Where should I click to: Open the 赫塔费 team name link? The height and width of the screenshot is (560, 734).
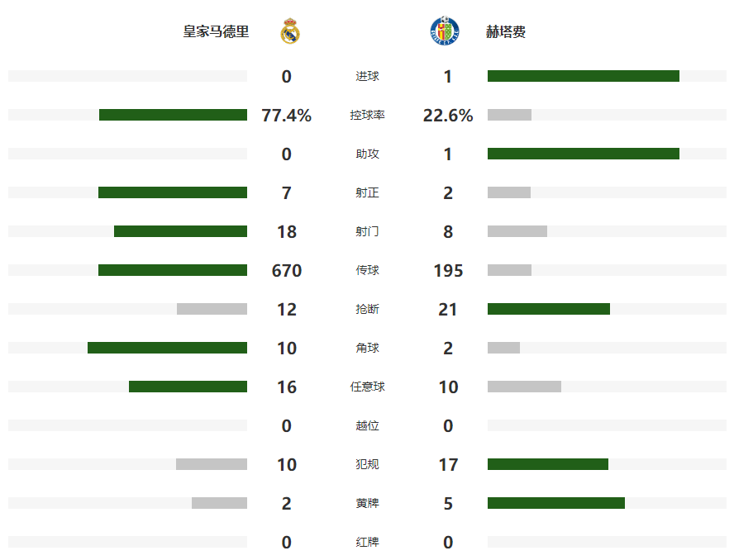(506, 32)
